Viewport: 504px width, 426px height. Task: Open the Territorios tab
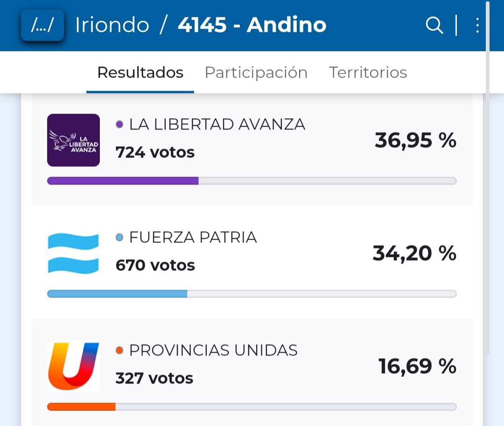point(368,73)
